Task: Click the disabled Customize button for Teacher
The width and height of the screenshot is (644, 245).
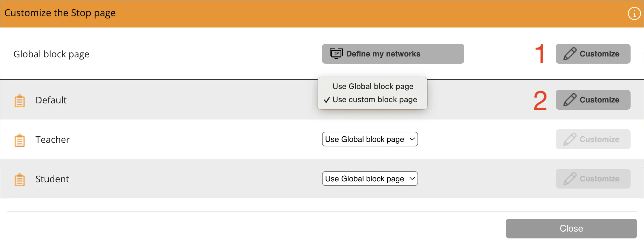Action: tap(593, 139)
